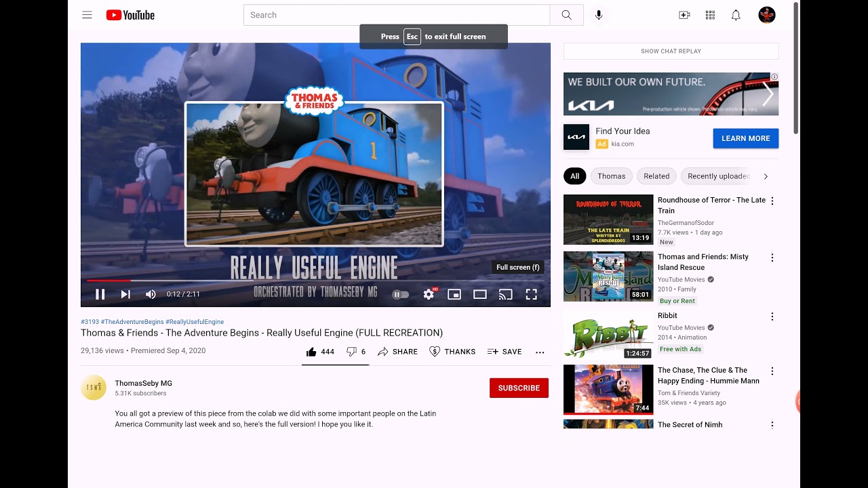Screen dimensions: 868x488
Task: Click Show Chat Replay
Action: (x=671, y=51)
